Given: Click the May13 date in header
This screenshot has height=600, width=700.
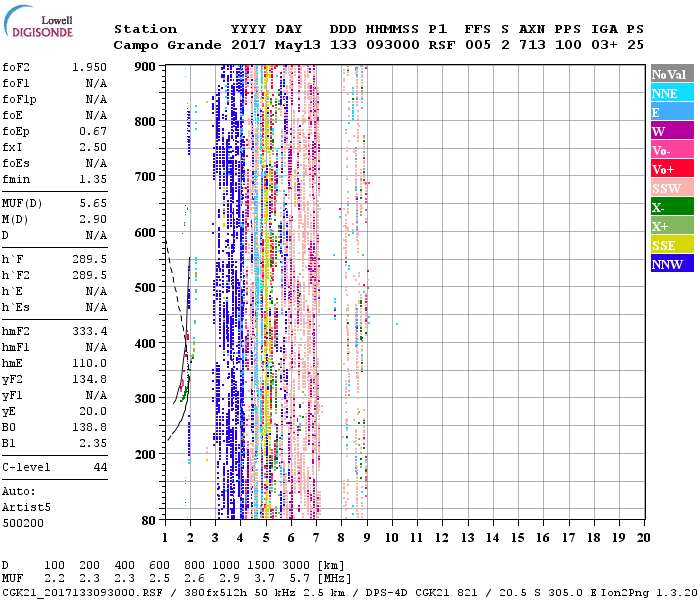Looking at the screenshot, I should point(298,45).
